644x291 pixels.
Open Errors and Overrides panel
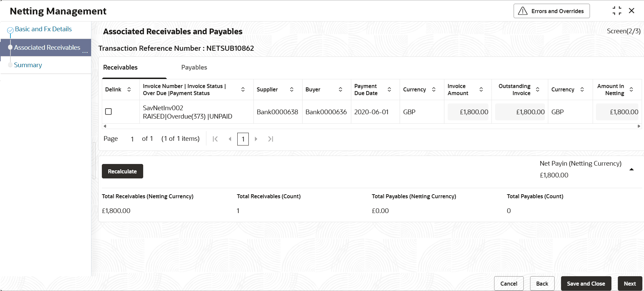click(x=551, y=11)
